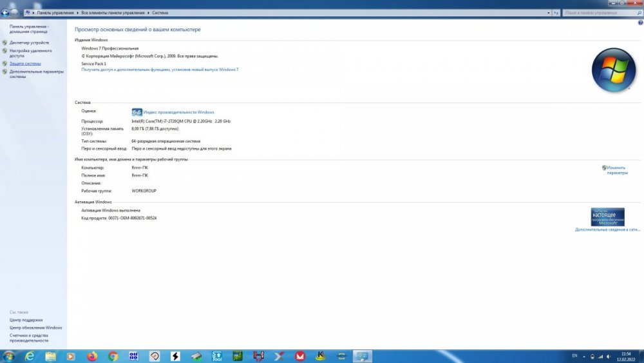This screenshot has height=363, width=644.
Task: Select the "WORKGROUP" workgroup value
Action: point(144,191)
